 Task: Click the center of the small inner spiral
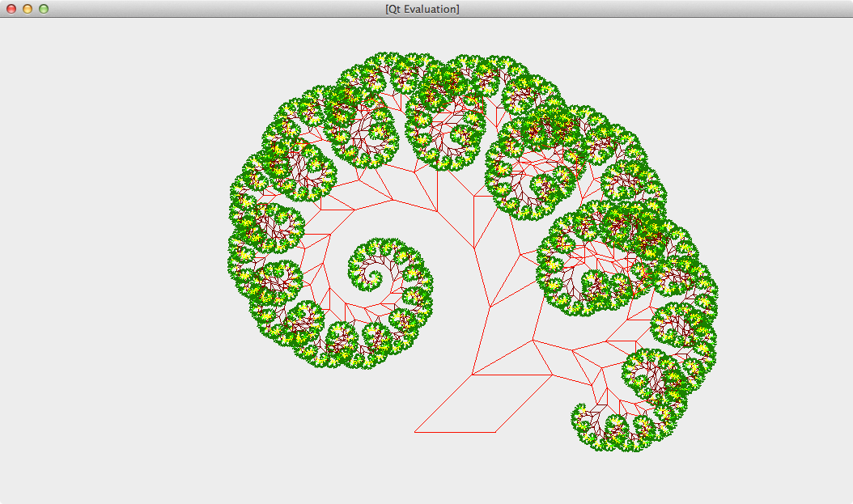click(373, 278)
